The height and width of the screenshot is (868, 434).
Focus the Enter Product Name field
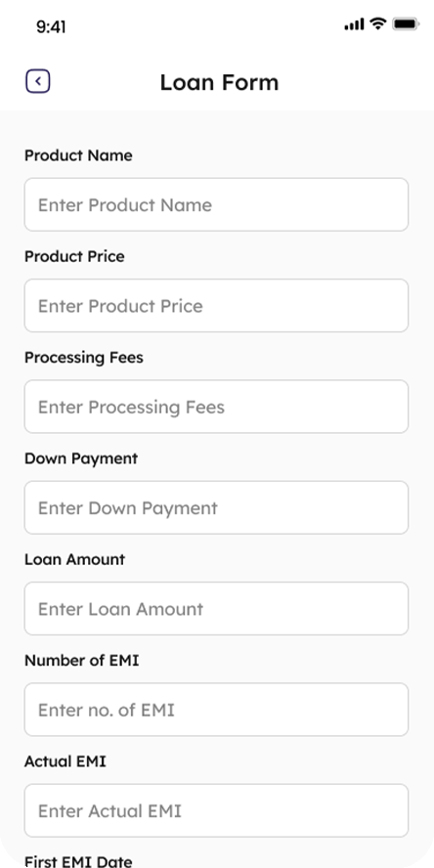coord(216,205)
